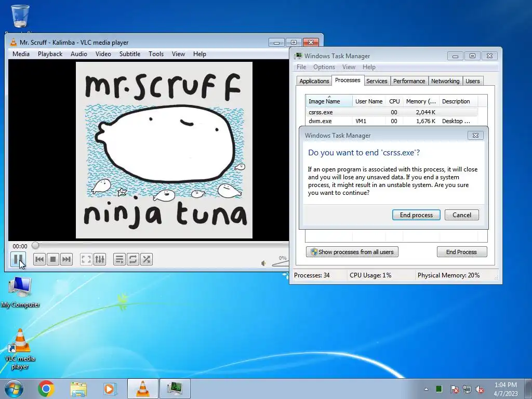
Task: Switch to the Performance tab
Action: click(x=409, y=81)
